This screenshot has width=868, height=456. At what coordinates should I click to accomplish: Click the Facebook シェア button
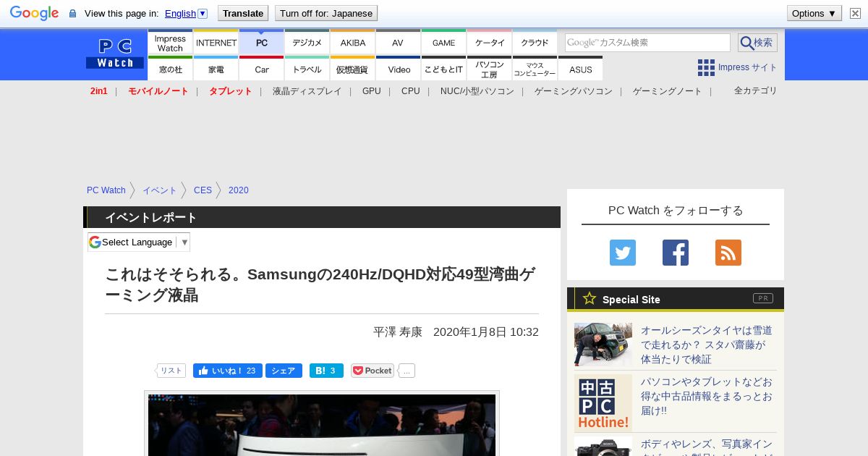click(x=284, y=371)
